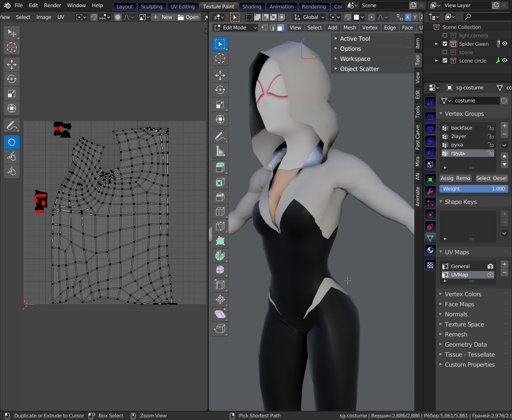The width and height of the screenshot is (512, 420).
Task: Open the Render properties tab
Action: coord(430,117)
